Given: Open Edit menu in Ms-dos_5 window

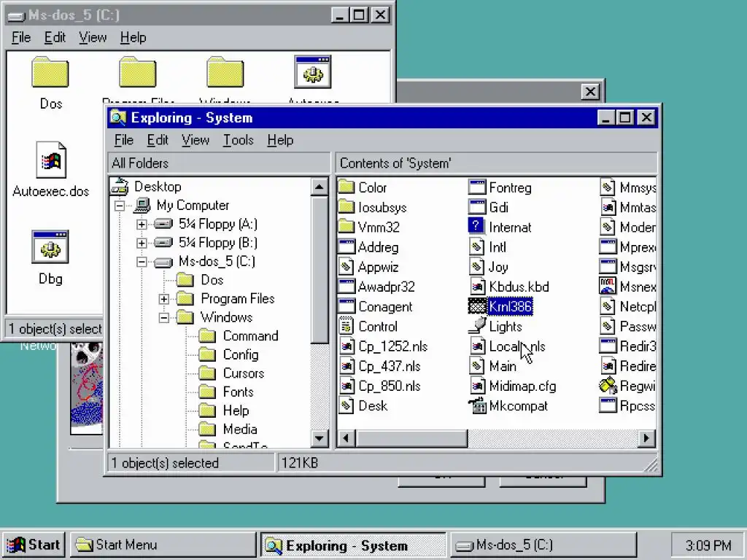Looking at the screenshot, I should [55, 38].
